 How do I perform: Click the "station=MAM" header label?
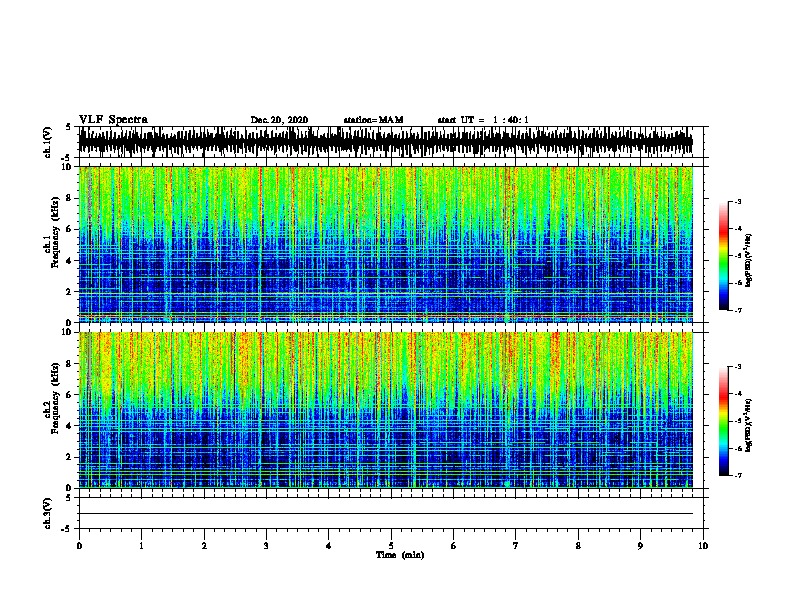click(x=373, y=120)
